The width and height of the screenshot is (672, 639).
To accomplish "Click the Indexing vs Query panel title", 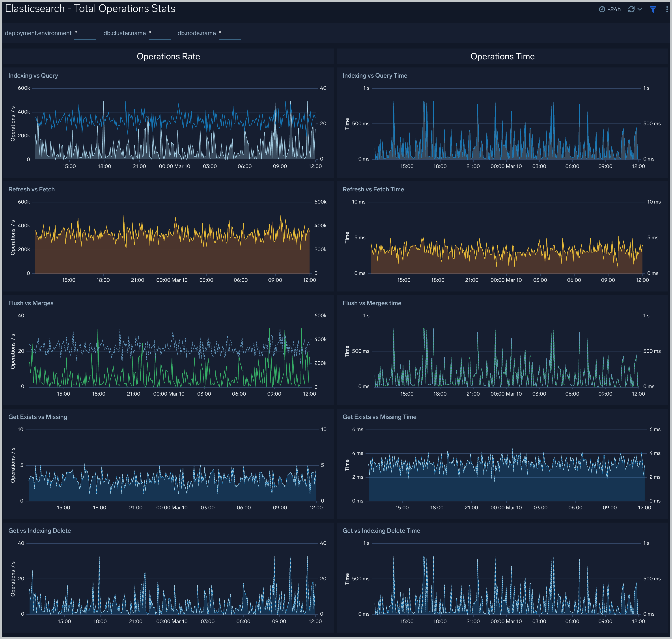I will click(33, 76).
